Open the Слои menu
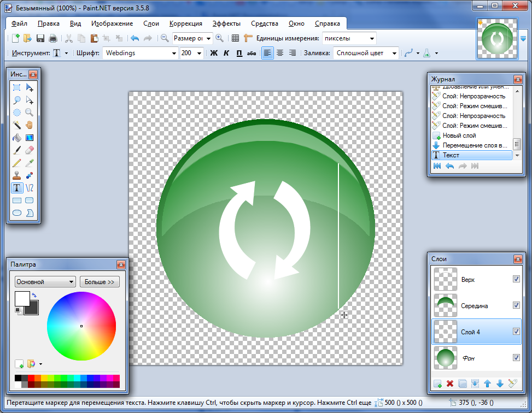This screenshot has height=413, width=532. (x=151, y=23)
